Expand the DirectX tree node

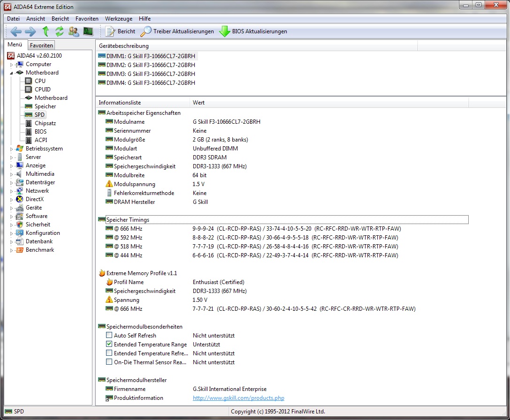[x=11, y=200]
